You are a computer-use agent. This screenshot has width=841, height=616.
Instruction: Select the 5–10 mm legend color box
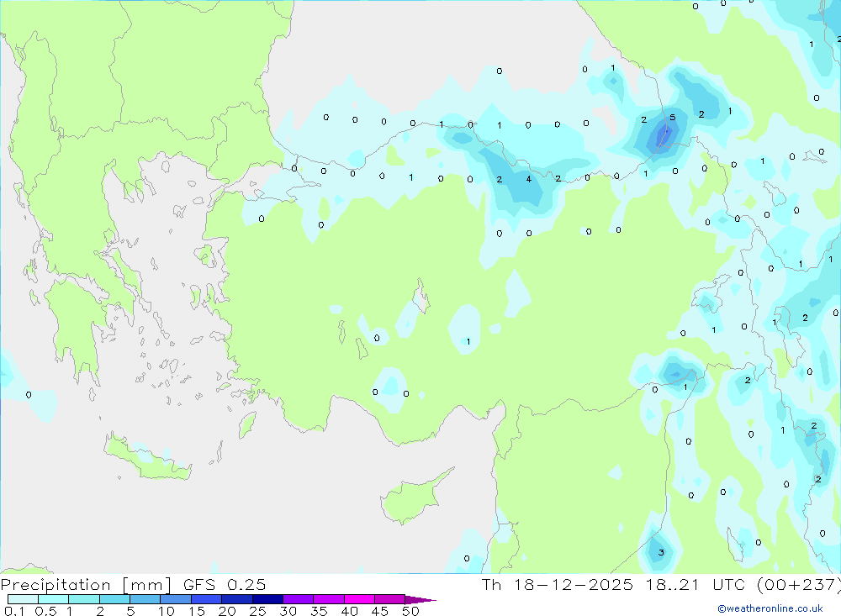(x=145, y=599)
